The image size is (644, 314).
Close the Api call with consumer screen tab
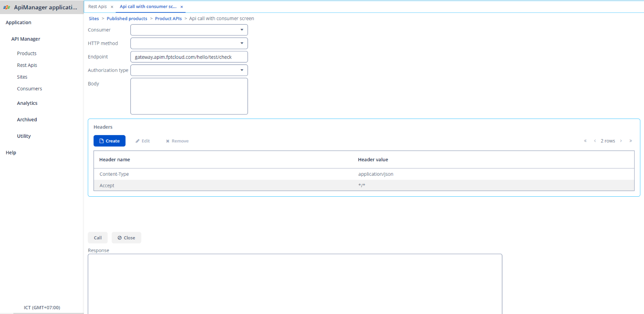click(182, 7)
